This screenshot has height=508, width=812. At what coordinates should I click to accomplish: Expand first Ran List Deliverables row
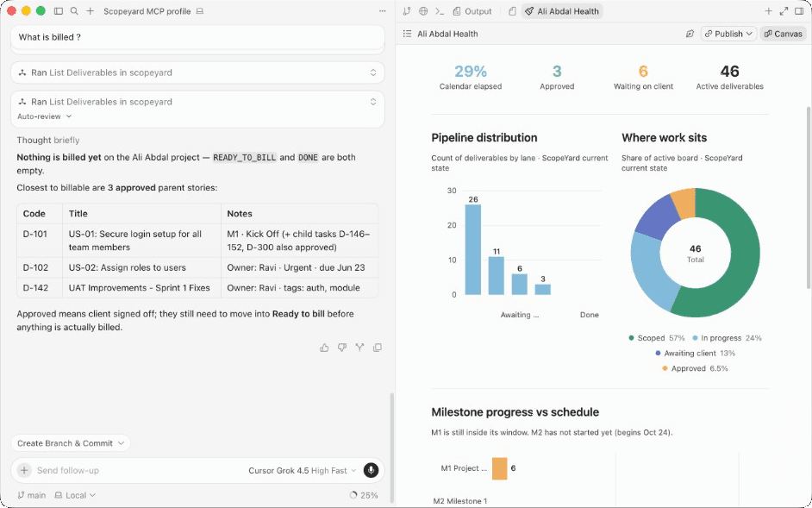pyautogui.click(x=197, y=72)
